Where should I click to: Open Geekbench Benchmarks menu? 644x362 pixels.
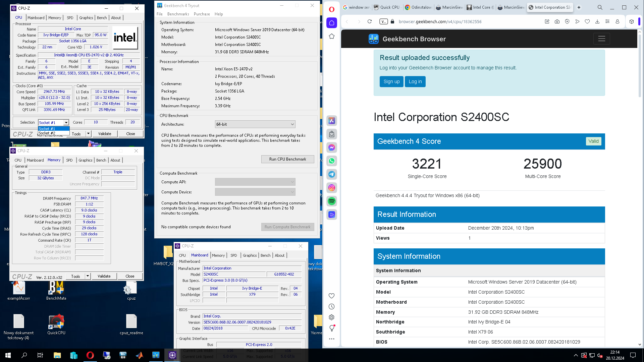click(x=178, y=14)
